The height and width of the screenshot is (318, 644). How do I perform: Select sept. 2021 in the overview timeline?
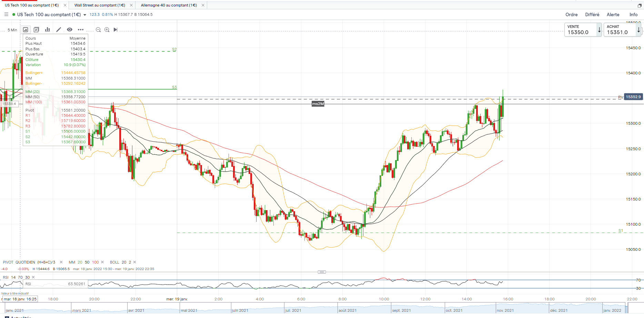point(401,310)
